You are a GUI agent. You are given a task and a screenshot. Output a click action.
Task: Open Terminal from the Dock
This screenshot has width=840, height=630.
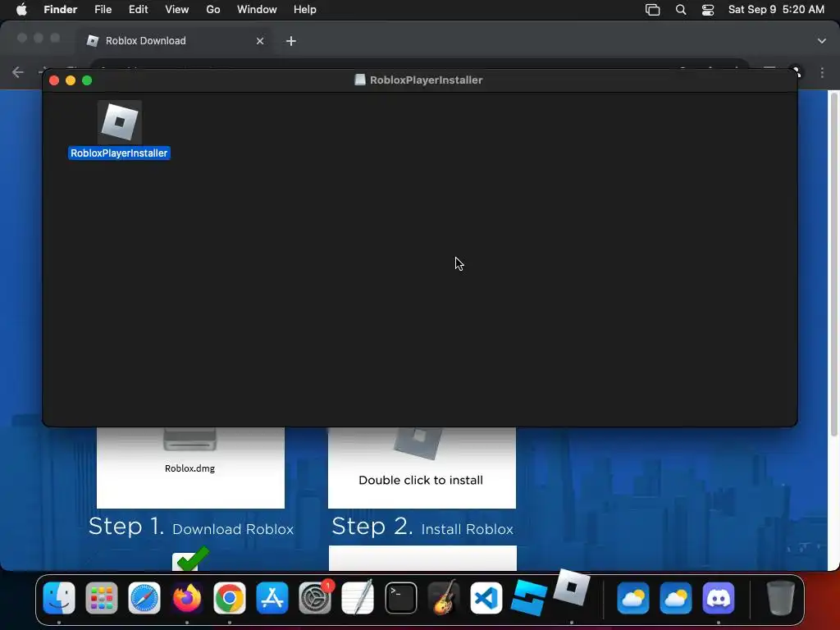point(400,598)
